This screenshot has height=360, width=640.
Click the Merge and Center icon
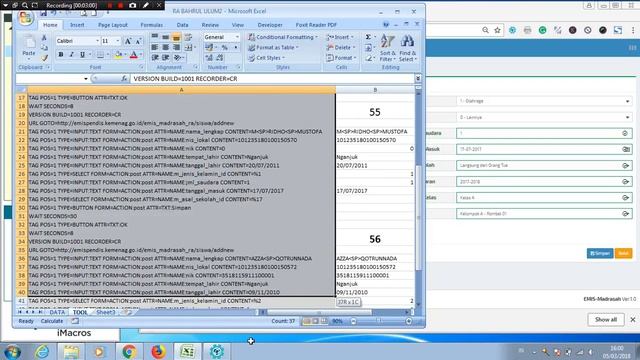tap(188, 47)
